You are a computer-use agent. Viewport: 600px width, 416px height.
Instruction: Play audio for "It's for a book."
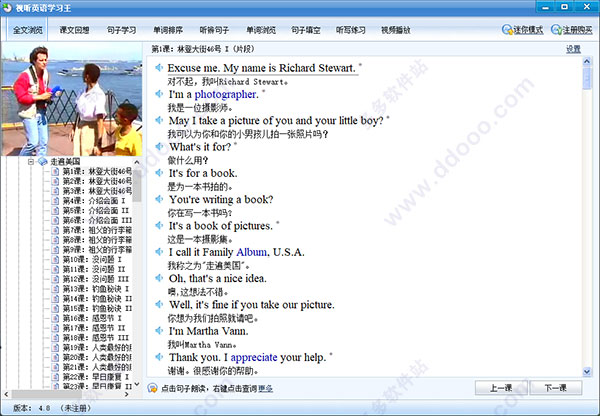[x=159, y=173]
